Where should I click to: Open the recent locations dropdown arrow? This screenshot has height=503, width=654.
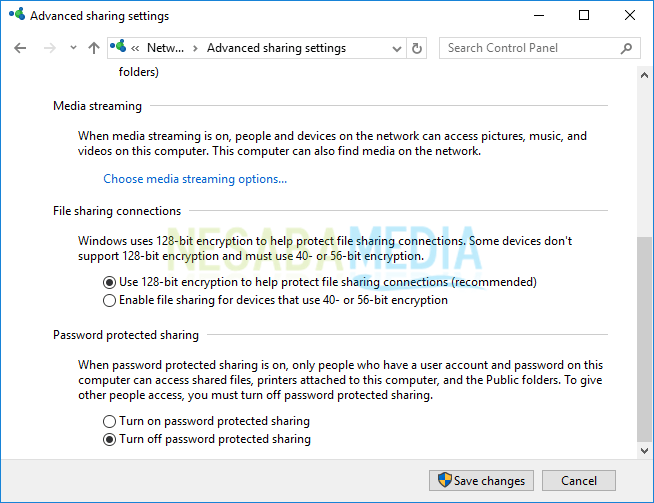(x=73, y=48)
